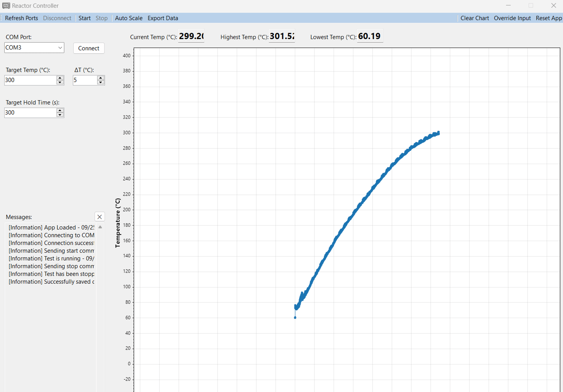The image size is (563, 392).
Task: Increase ΔT value with up arrow
Action: click(101, 78)
